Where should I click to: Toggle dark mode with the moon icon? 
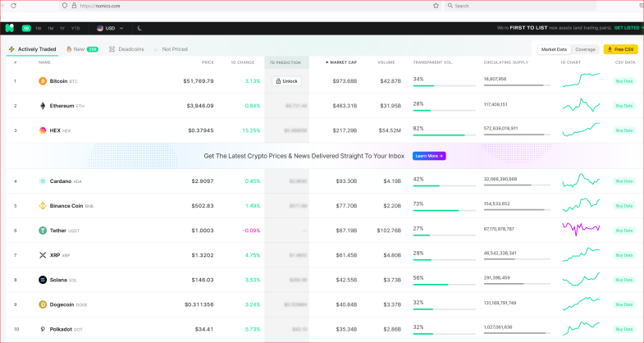click(x=139, y=29)
